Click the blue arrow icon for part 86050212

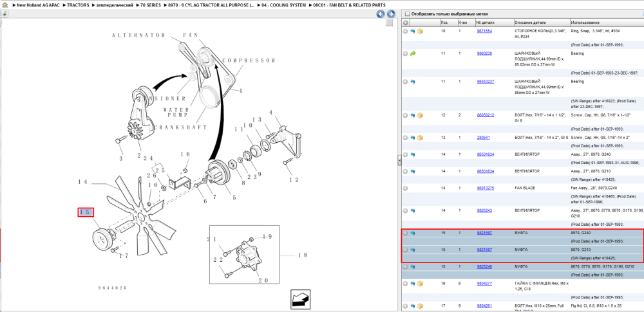(x=413, y=115)
